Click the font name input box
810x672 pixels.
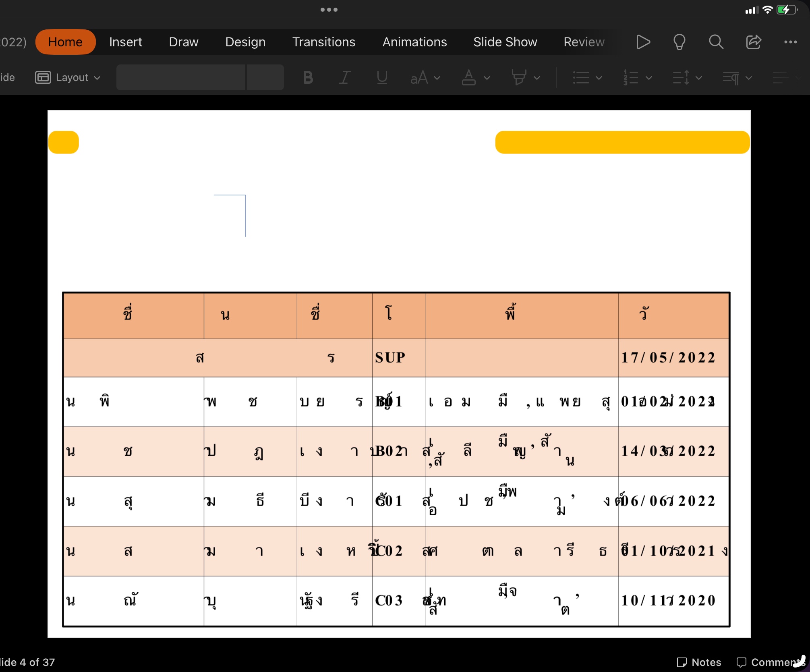point(181,77)
